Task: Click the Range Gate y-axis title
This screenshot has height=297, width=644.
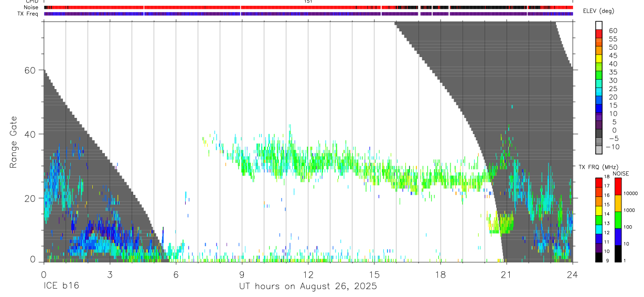Action: click(14, 142)
